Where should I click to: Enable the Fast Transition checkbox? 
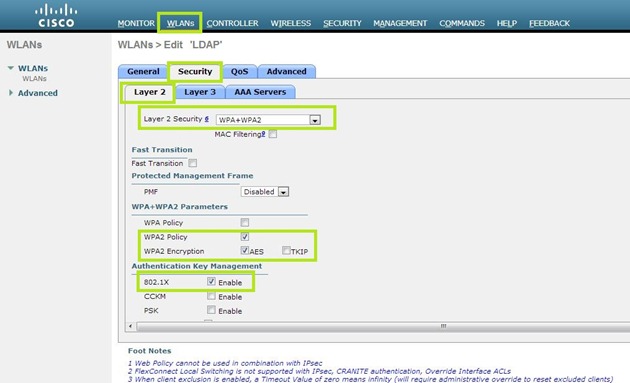coord(193,163)
